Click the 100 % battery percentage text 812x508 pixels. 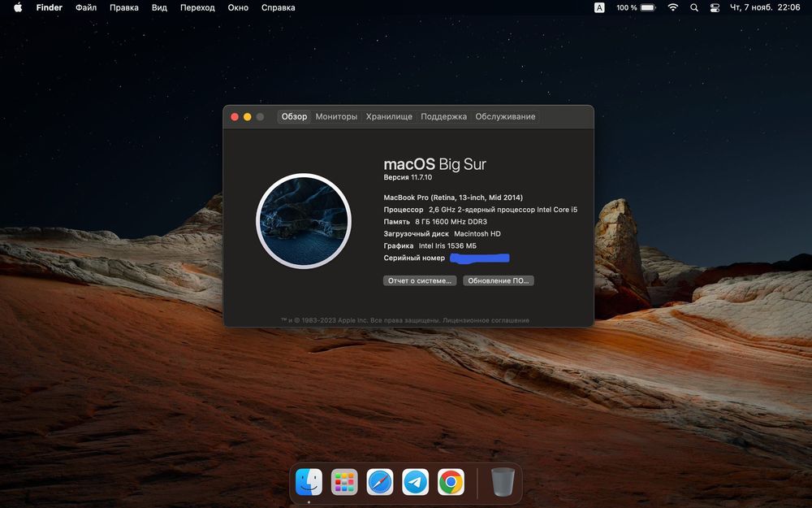627,7
